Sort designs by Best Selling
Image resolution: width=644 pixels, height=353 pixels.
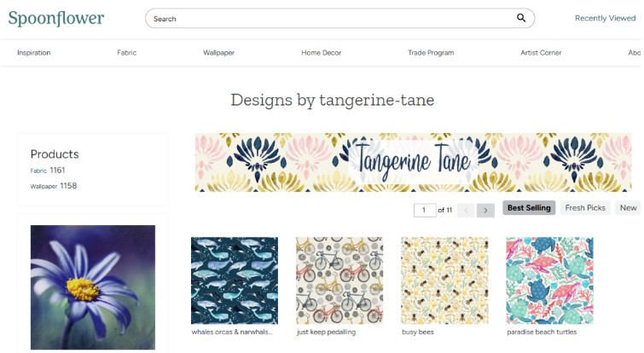tap(529, 208)
